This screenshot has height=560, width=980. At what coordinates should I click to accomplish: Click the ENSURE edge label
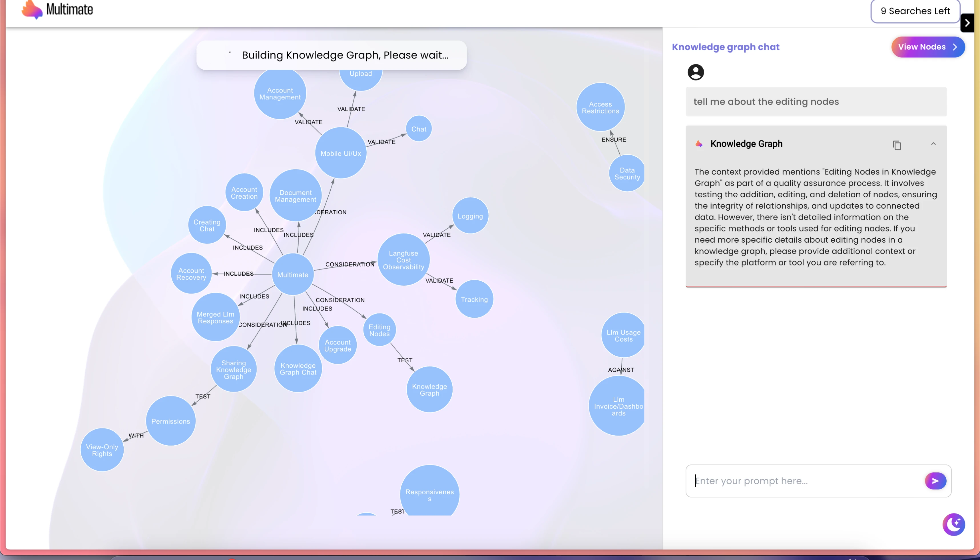(614, 140)
